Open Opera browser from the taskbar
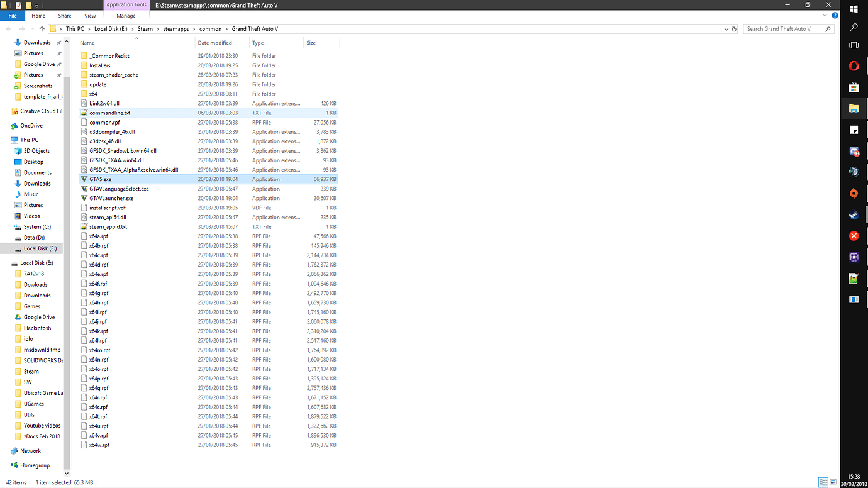 pos(854,65)
